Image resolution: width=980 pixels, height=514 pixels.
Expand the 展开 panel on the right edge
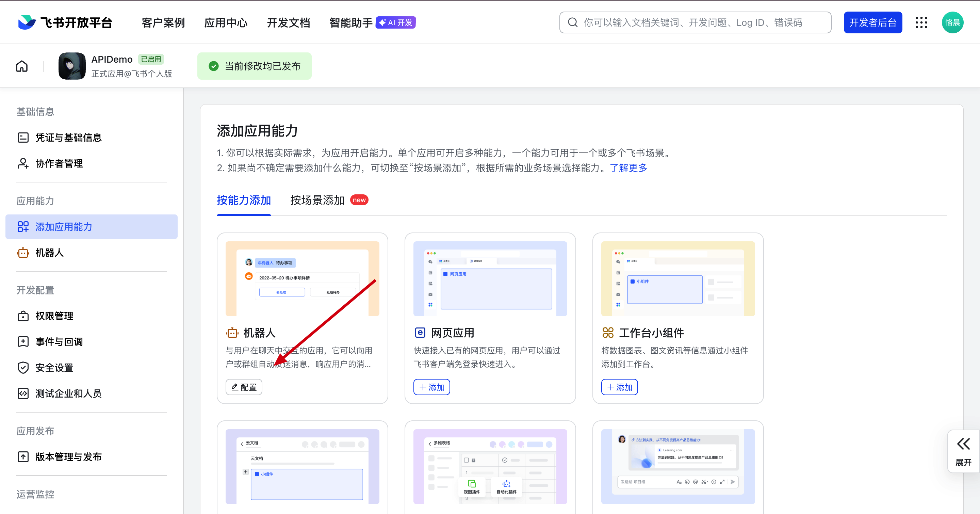[963, 451]
